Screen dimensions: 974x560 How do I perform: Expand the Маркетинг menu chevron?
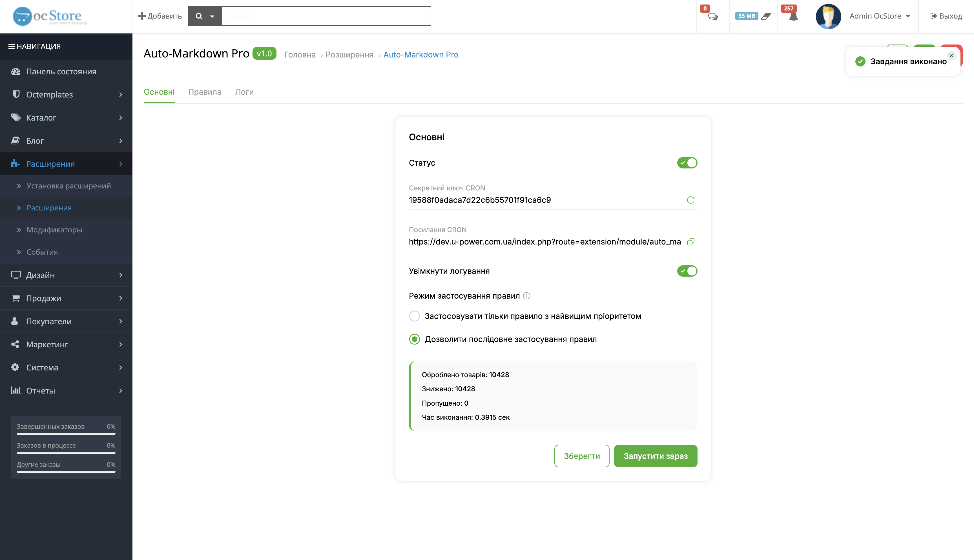coord(121,344)
